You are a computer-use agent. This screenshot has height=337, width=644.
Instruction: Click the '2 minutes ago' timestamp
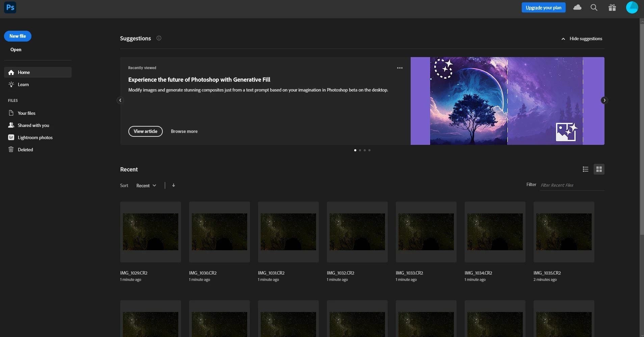545,280
